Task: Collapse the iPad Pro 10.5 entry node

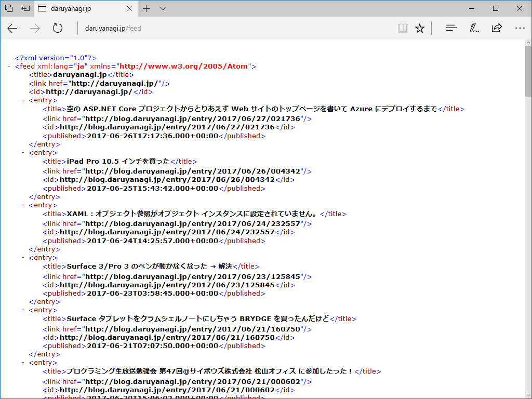Action: (x=23, y=153)
